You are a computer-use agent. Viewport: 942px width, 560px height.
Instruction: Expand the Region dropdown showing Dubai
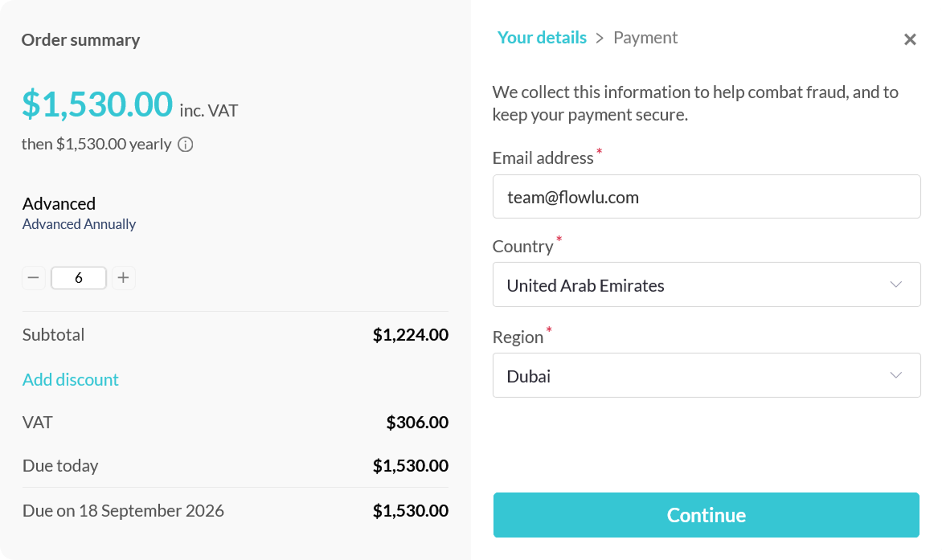pos(706,376)
